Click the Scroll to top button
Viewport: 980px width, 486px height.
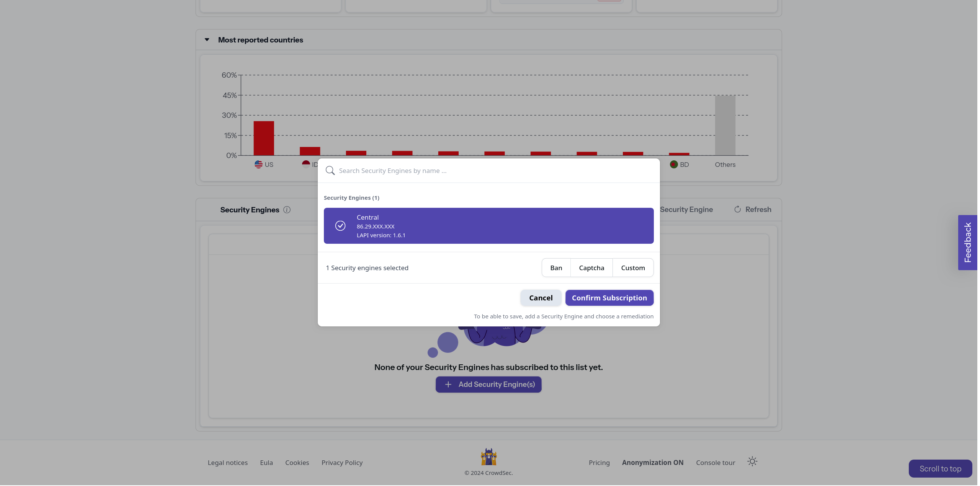tap(940, 468)
